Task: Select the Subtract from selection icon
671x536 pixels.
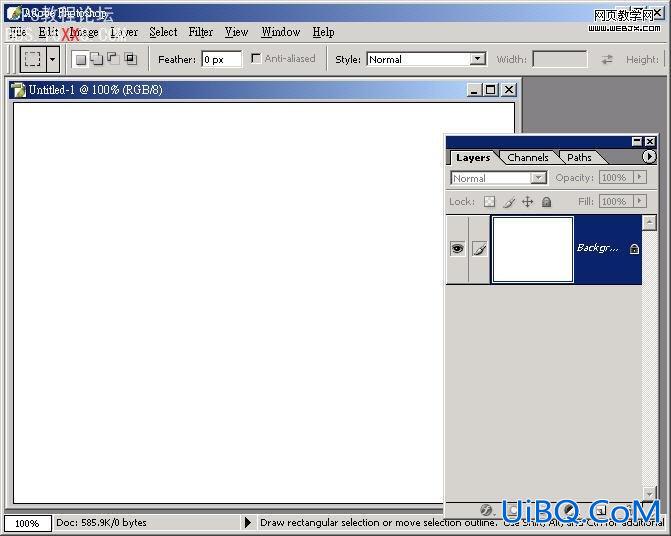Action: point(113,58)
